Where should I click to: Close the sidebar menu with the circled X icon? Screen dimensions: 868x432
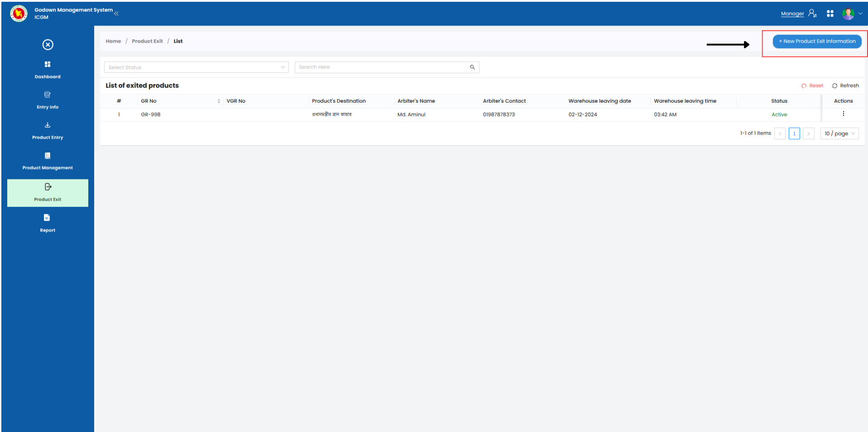click(48, 44)
